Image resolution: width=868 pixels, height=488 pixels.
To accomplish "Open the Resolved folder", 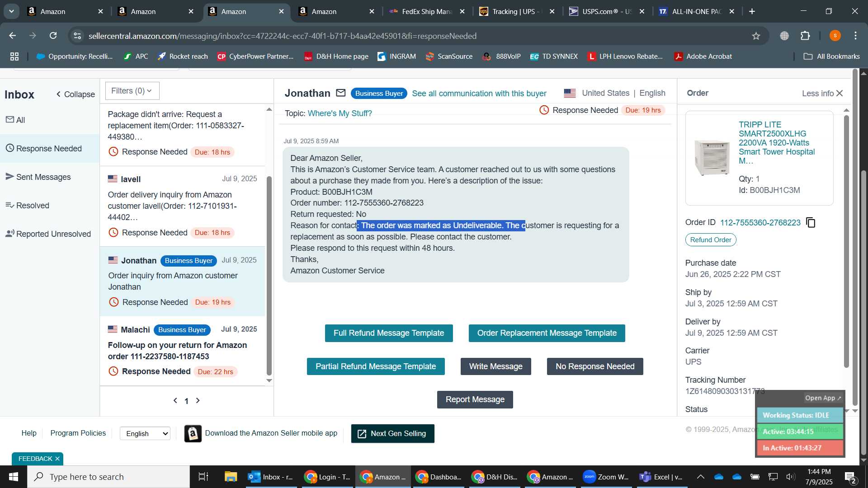I will pyautogui.click(x=27, y=206).
